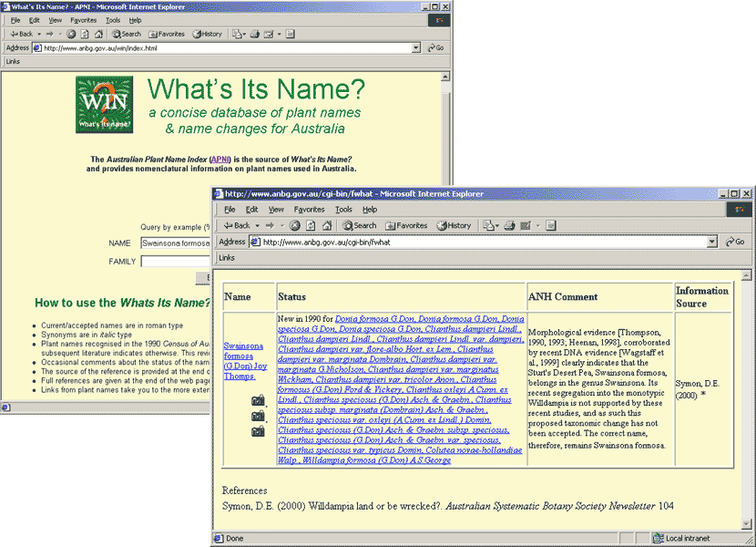Open Search in the front browser toolbar
Image resolution: width=756 pixels, height=547 pixels.
[359, 225]
